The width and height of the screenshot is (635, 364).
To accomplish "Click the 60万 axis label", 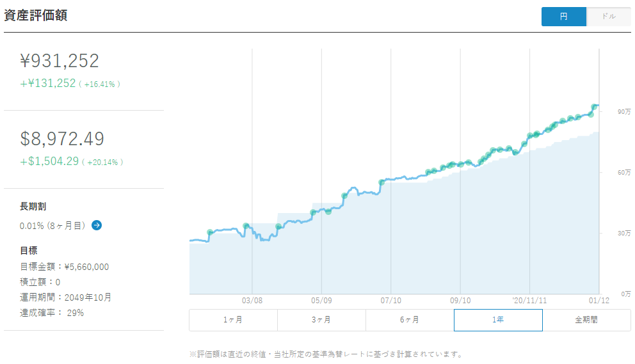I will click(x=624, y=173).
